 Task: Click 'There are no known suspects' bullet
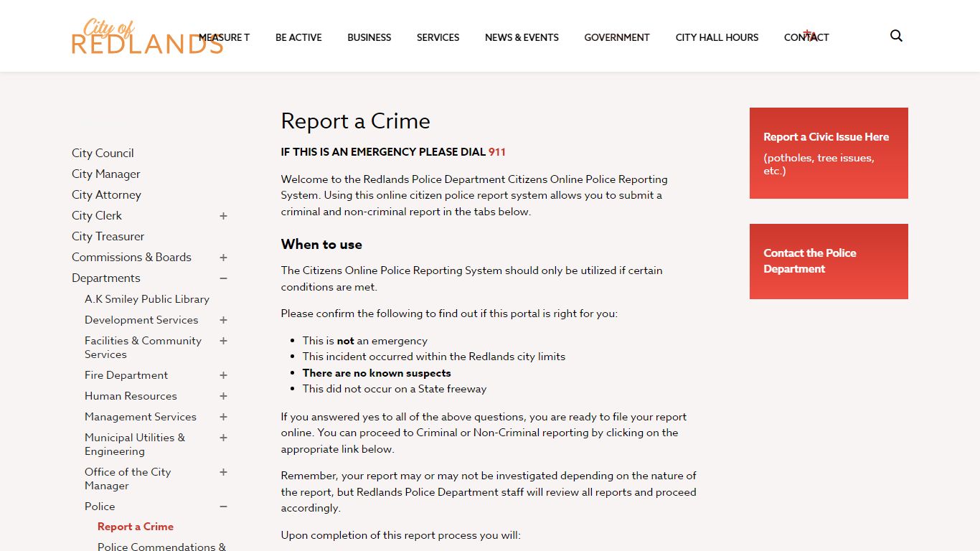coord(377,373)
